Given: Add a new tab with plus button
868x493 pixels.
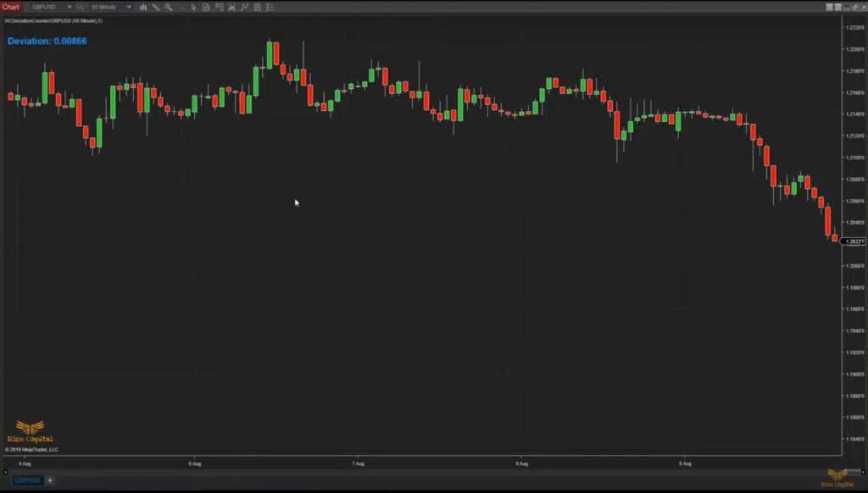Looking at the screenshot, I should tap(50, 480).
